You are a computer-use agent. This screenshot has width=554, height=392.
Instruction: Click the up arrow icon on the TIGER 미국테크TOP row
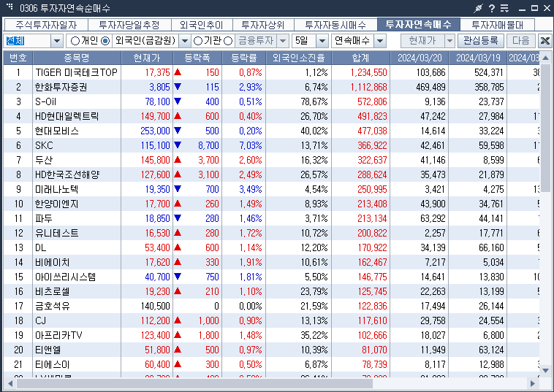coord(178,72)
